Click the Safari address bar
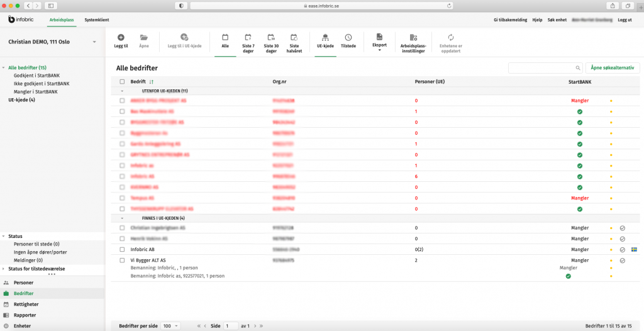 click(321, 6)
